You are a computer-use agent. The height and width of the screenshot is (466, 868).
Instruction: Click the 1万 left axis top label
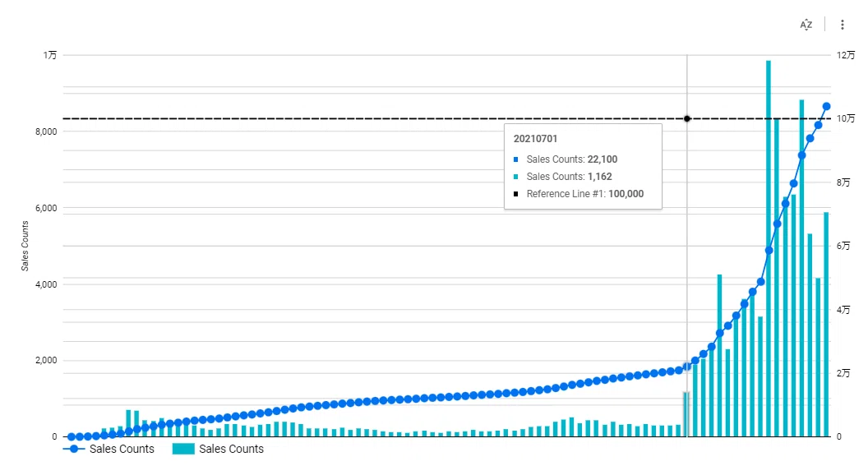[x=50, y=55]
